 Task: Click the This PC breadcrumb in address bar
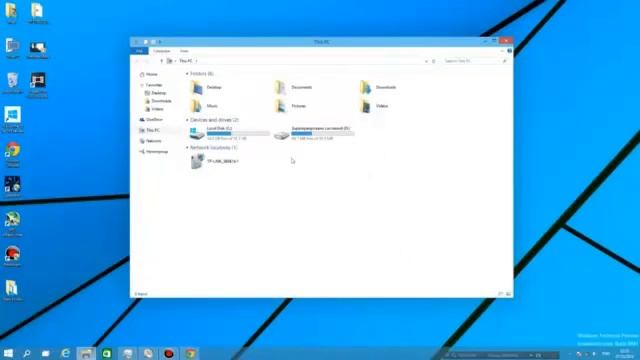tap(186, 61)
